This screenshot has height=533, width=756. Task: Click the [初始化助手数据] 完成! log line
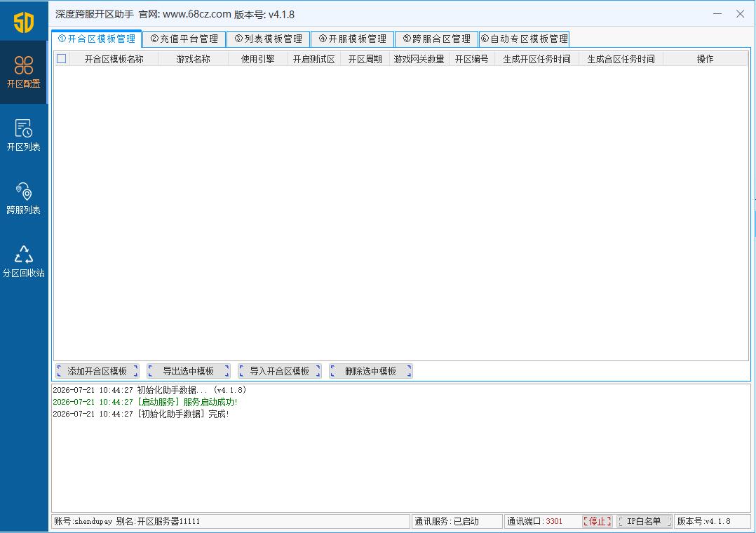coord(141,414)
